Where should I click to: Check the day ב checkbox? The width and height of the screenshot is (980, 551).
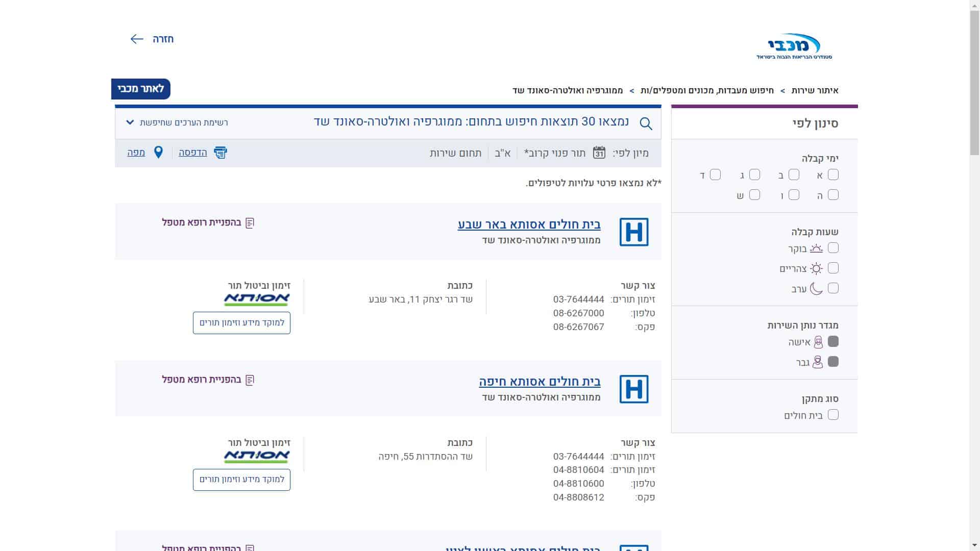[x=794, y=175]
